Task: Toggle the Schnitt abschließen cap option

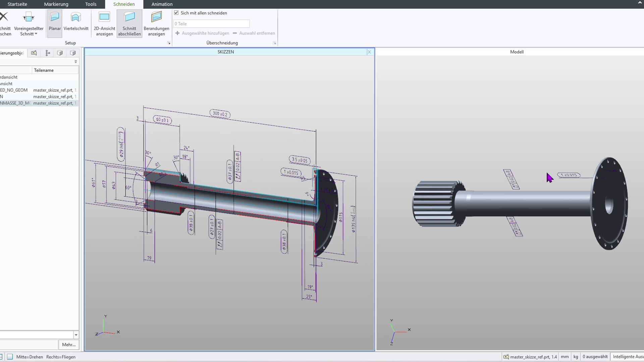Action: pos(129,23)
